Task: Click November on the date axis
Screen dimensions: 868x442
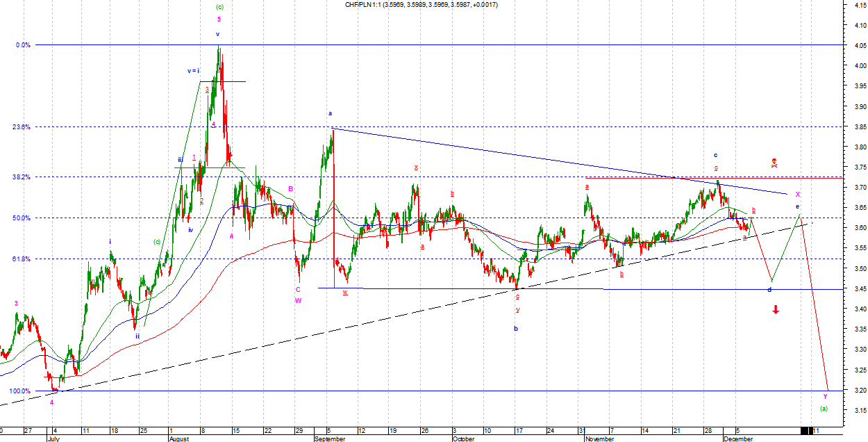Action: (599, 439)
